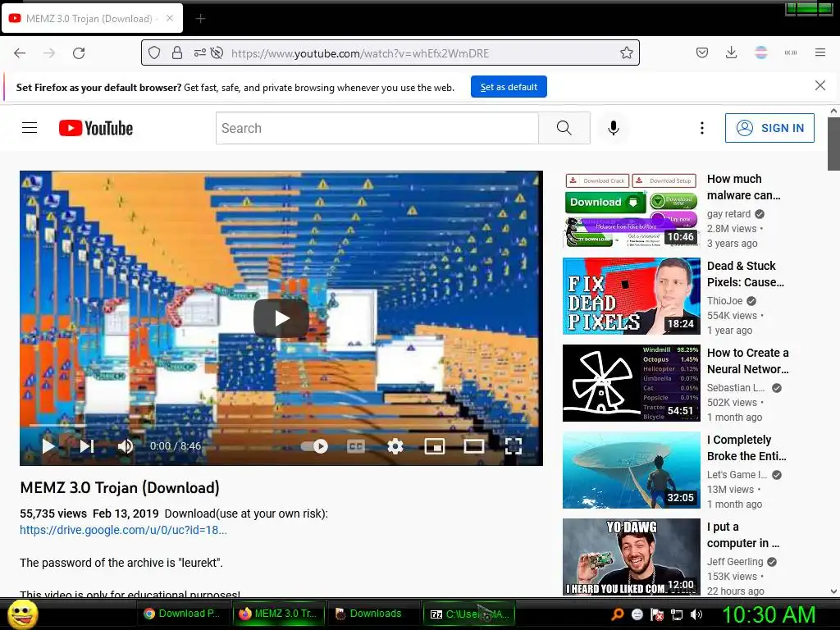Switch to theater mode icon
840x630 pixels.
[474, 446]
